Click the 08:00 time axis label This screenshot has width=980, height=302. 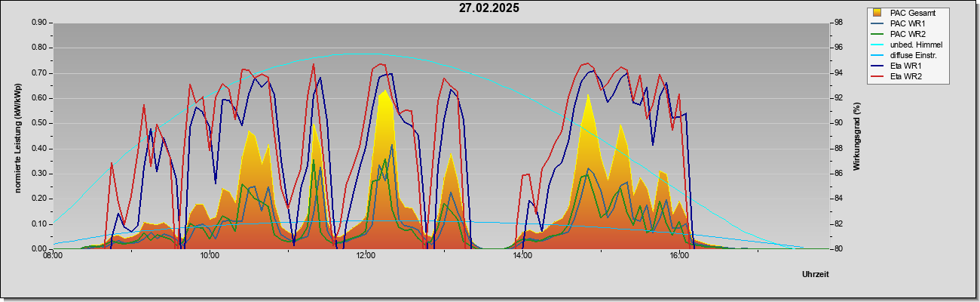tap(54, 257)
